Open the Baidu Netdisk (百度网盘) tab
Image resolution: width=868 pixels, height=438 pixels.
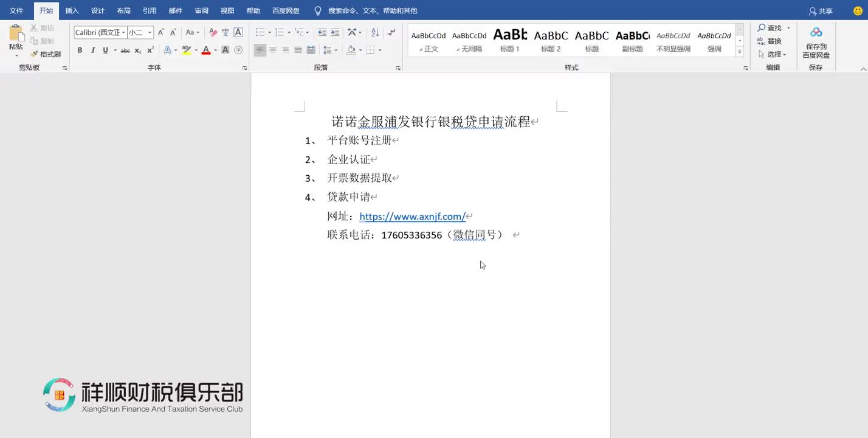[x=286, y=11]
